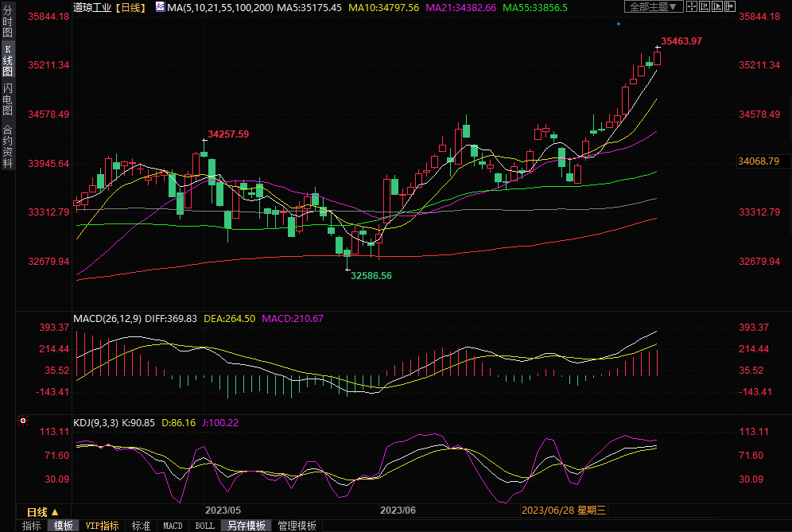Screen dimensions: 792x532
Task: Expand the 日线 period selector
Action: (x=42, y=512)
